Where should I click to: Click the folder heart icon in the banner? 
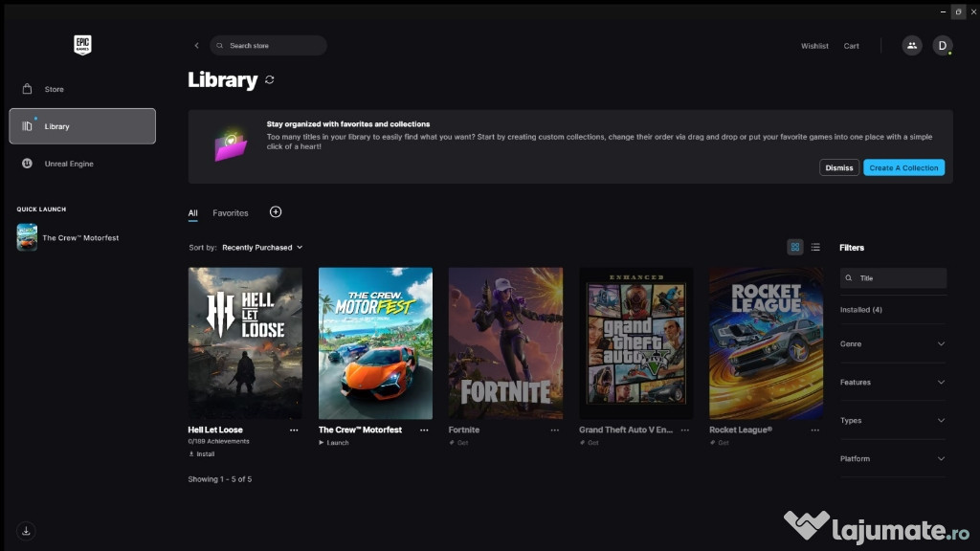(x=231, y=146)
